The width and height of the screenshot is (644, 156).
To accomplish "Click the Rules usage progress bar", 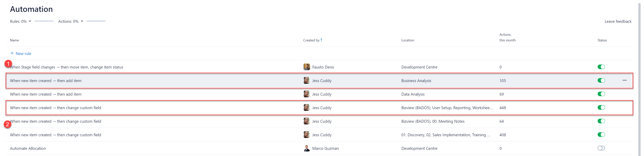I will click(x=44, y=21).
